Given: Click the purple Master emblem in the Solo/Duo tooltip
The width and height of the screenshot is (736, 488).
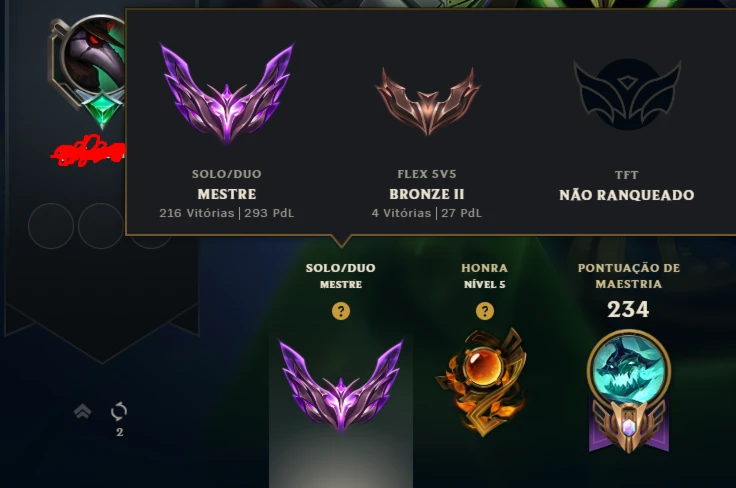Looking at the screenshot, I should tap(227, 93).
